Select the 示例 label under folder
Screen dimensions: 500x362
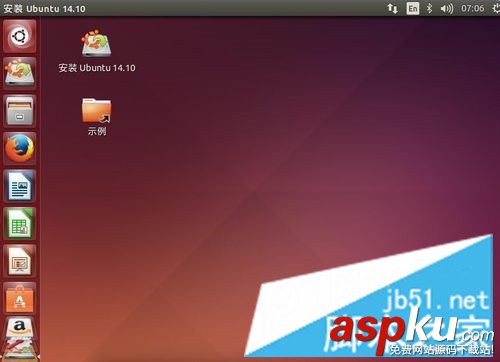(x=97, y=131)
